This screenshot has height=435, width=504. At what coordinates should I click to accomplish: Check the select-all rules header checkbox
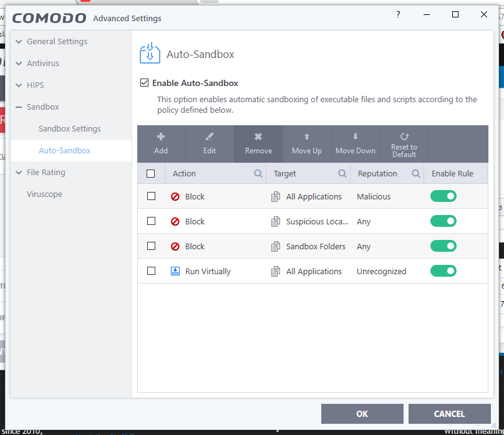(x=150, y=174)
